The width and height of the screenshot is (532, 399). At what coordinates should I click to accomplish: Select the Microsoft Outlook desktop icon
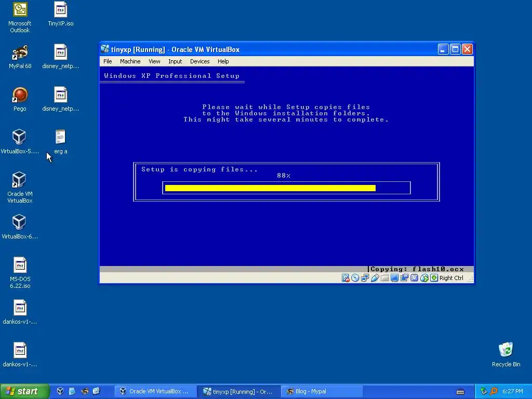pyautogui.click(x=20, y=18)
